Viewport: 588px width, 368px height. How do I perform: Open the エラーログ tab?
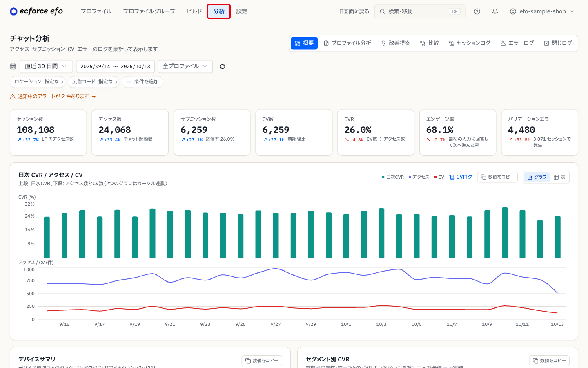(517, 43)
